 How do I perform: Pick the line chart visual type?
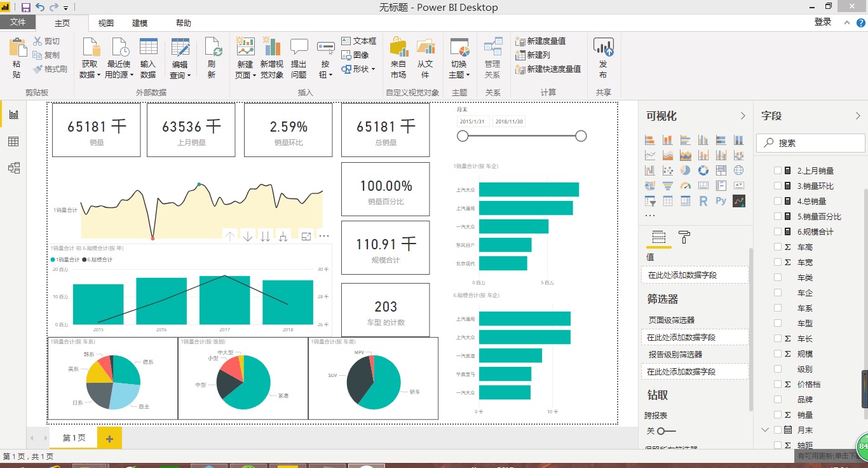coord(650,155)
